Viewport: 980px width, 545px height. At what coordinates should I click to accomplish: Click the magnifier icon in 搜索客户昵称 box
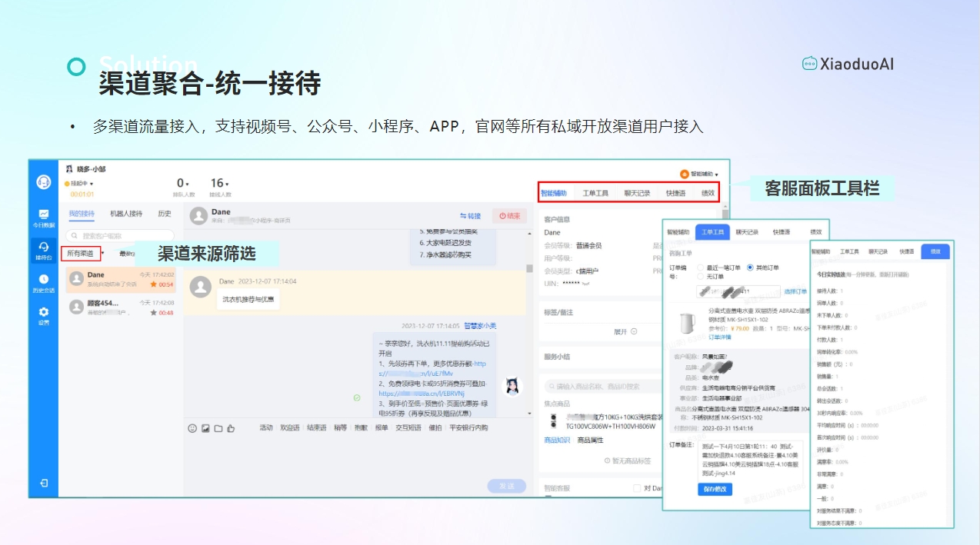(74, 236)
